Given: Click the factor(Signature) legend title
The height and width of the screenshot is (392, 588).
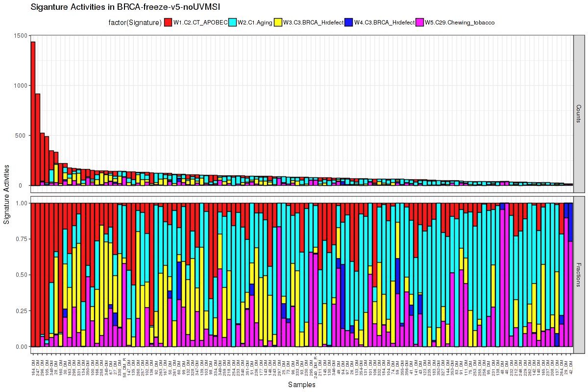Looking at the screenshot, I should [135, 22].
